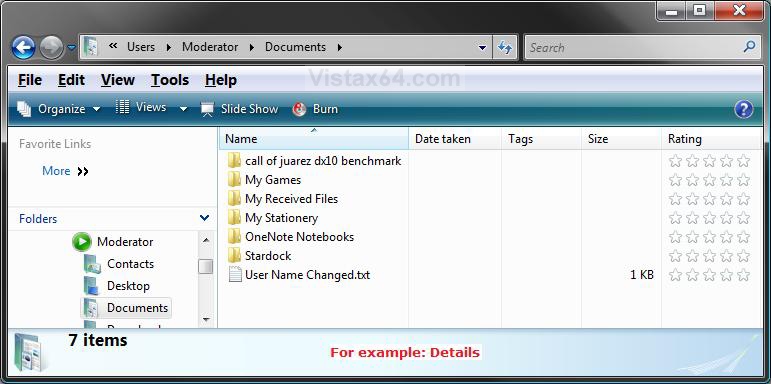
Task: Select the call of juarez dx10 benchmark folder icon
Action: (x=235, y=160)
